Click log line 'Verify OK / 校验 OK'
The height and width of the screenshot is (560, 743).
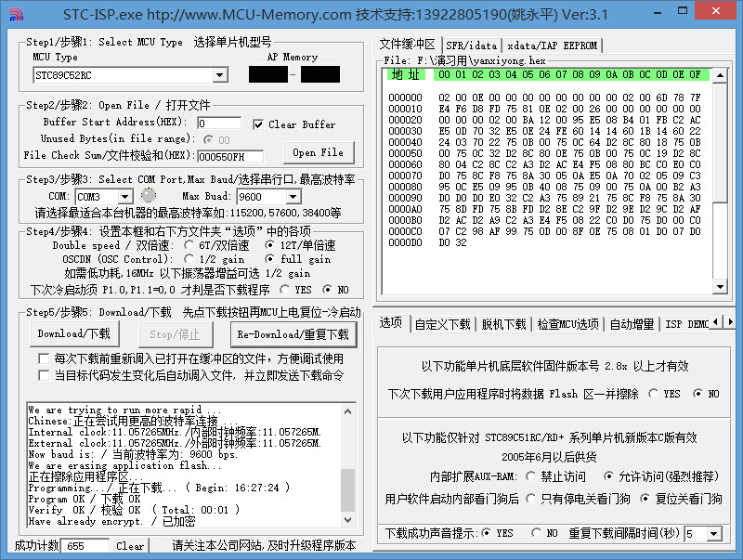click(x=134, y=510)
